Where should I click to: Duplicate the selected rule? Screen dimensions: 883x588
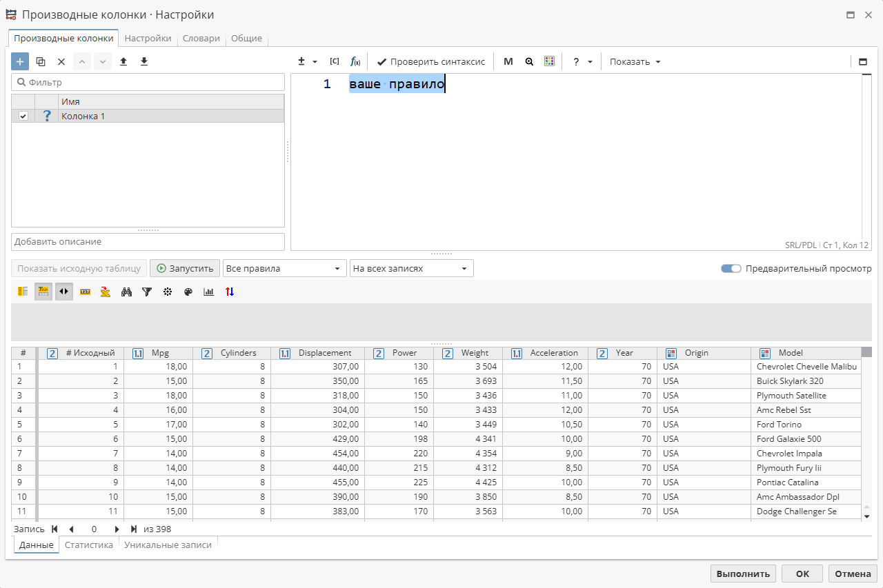point(40,61)
